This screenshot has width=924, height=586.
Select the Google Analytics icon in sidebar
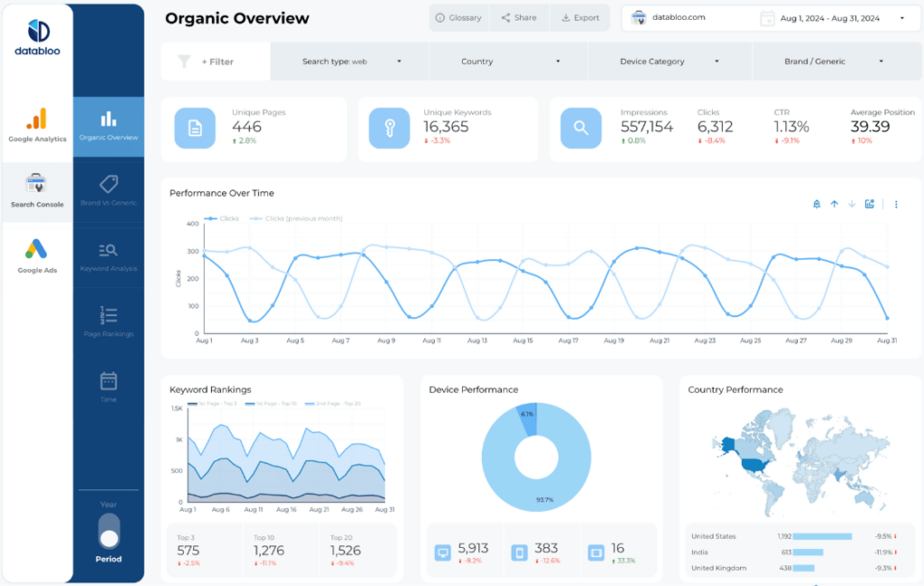(x=37, y=122)
